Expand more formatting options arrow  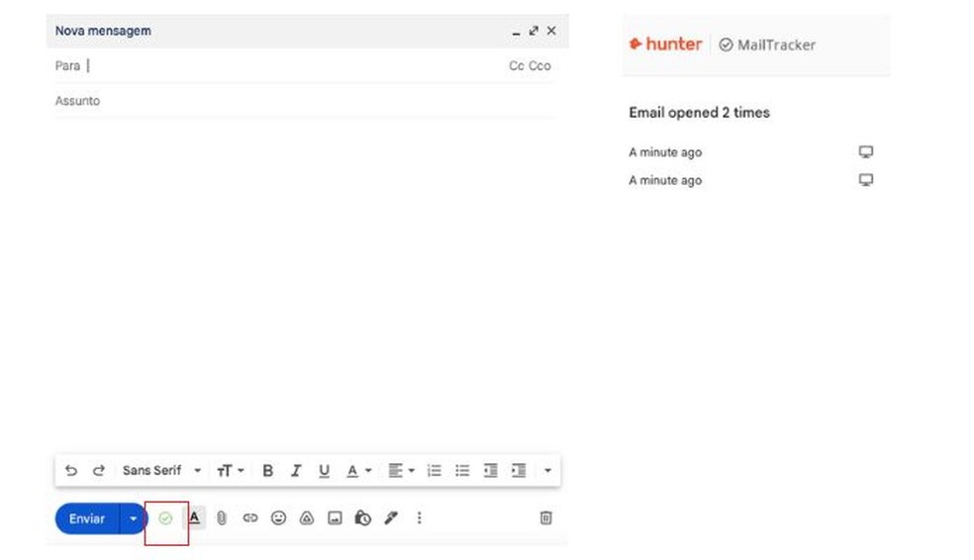tap(547, 471)
